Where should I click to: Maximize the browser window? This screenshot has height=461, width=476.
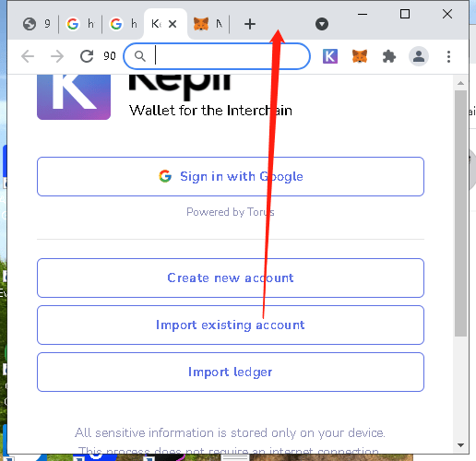[405, 14]
